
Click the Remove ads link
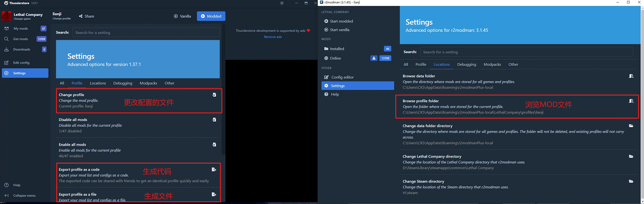click(x=273, y=37)
